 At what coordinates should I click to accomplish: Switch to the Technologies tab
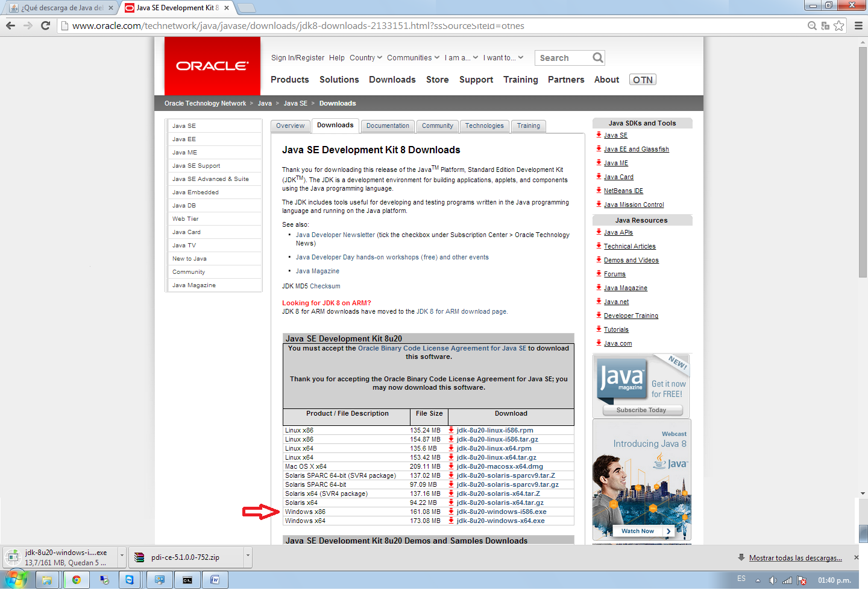[x=484, y=125]
